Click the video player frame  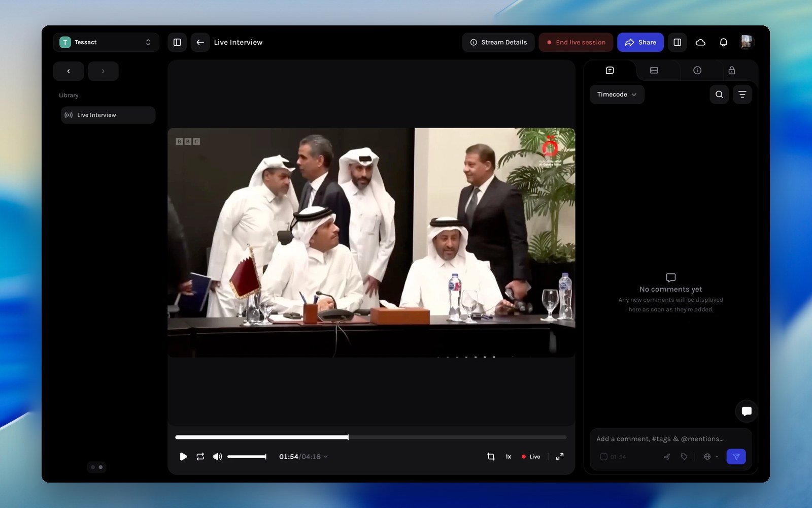click(x=371, y=242)
